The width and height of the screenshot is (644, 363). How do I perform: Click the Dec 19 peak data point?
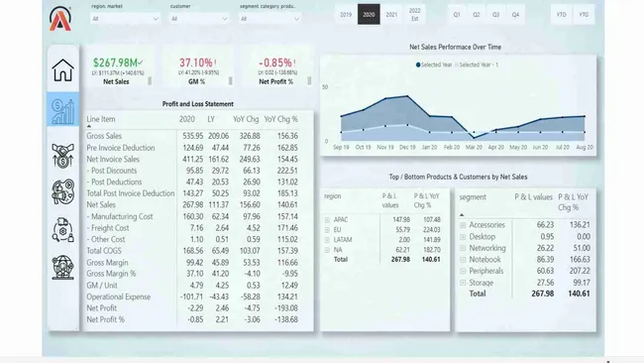[407, 96]
